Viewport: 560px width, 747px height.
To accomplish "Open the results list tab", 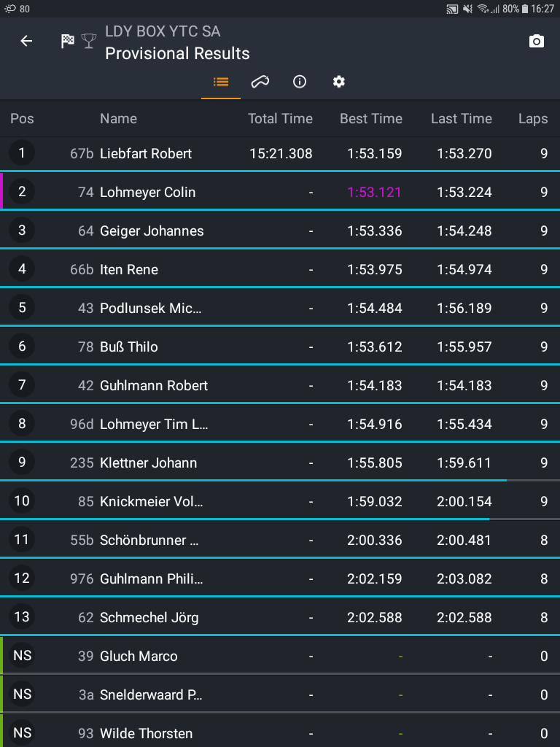I will pos(221,82).
